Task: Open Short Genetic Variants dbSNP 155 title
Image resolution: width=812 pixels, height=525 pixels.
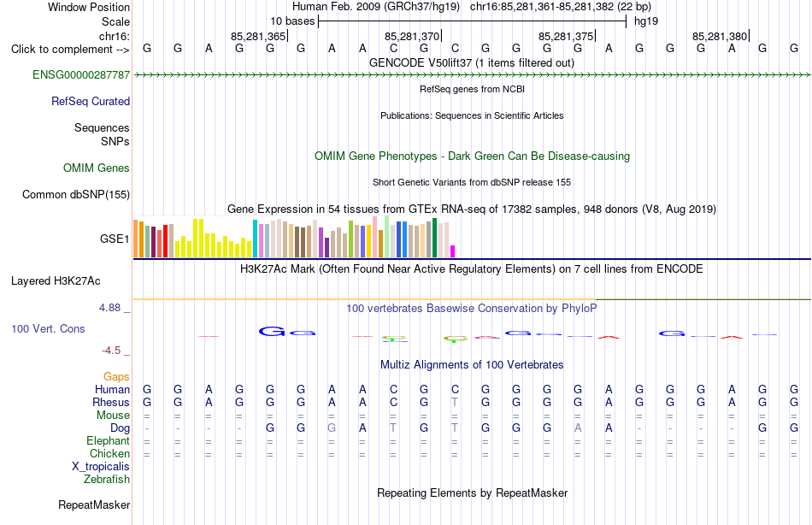Action: [x=472, y=182]
